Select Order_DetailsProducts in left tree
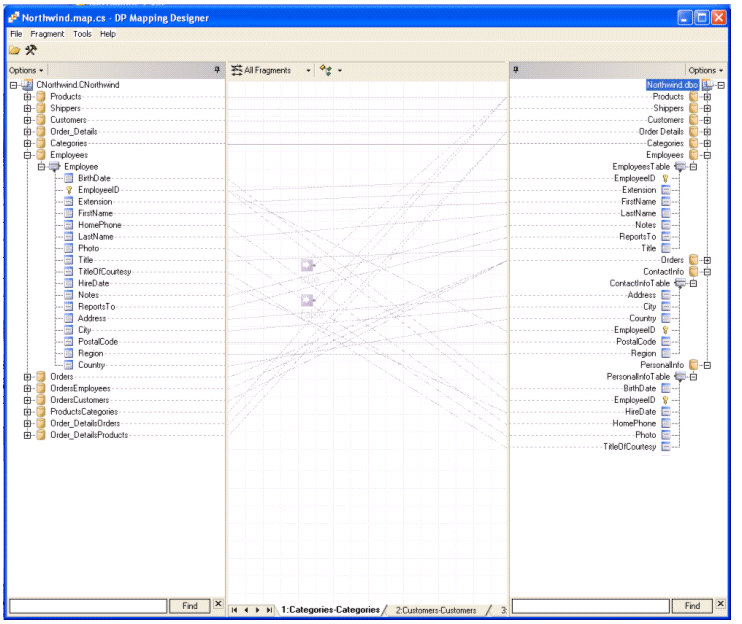Image resolution: width=742 pixels, height=624 pixels. click(x=89, y=435)
